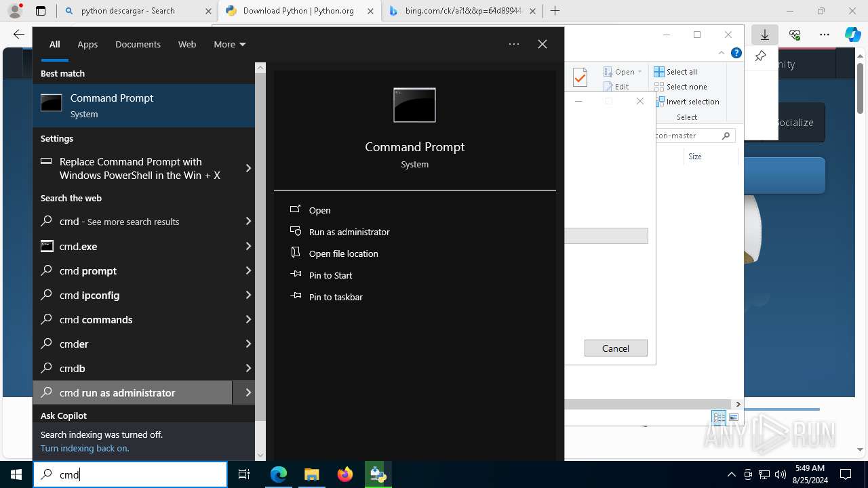The height and width of the screenshot is (488, 868).
Task: Switch to the Documents search tab
Action: 138,44
